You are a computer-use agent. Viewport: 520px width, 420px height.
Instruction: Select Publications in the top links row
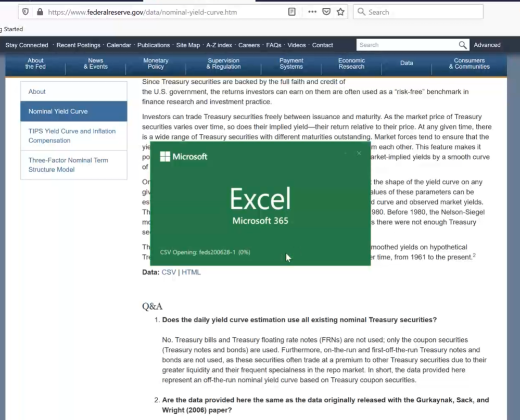(x=154, y=45)
